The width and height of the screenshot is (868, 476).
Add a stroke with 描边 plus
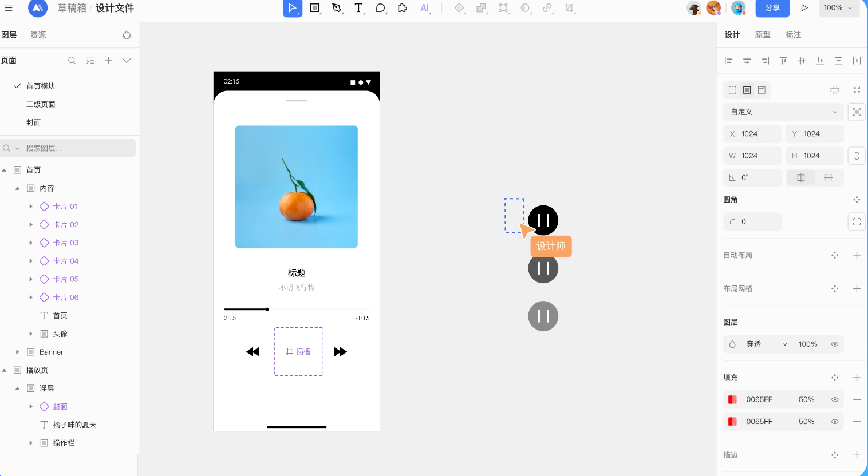(x=857, y=455)
